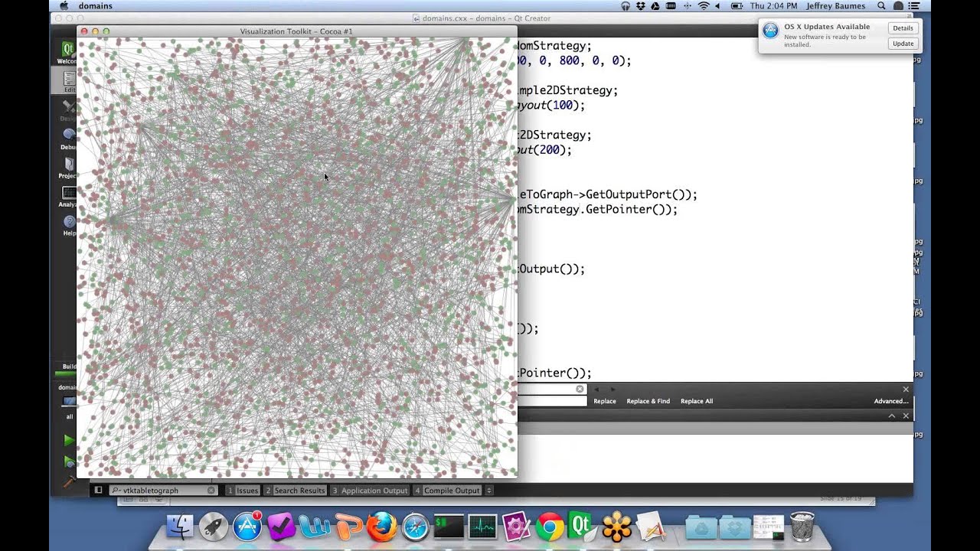Open the Application Output pane
This screenshot has width=980, height=551.
click(x=369, y=490)
